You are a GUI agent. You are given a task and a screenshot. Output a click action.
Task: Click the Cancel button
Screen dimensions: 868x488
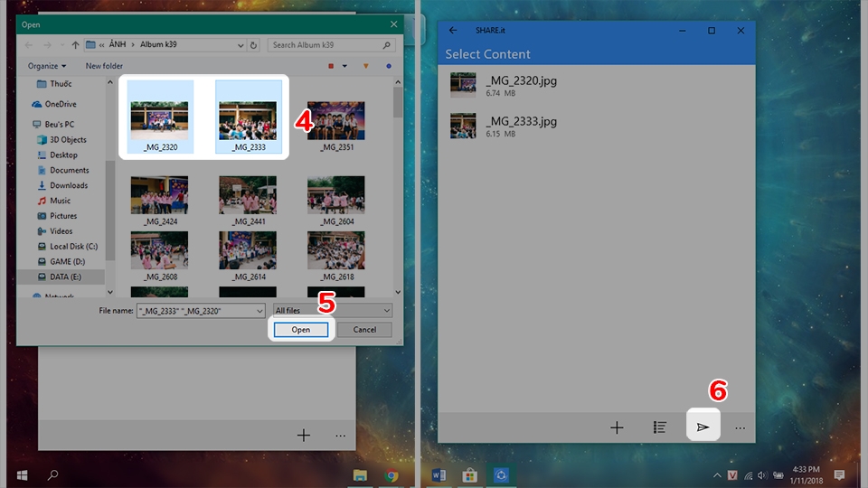(x=364, y=330)
